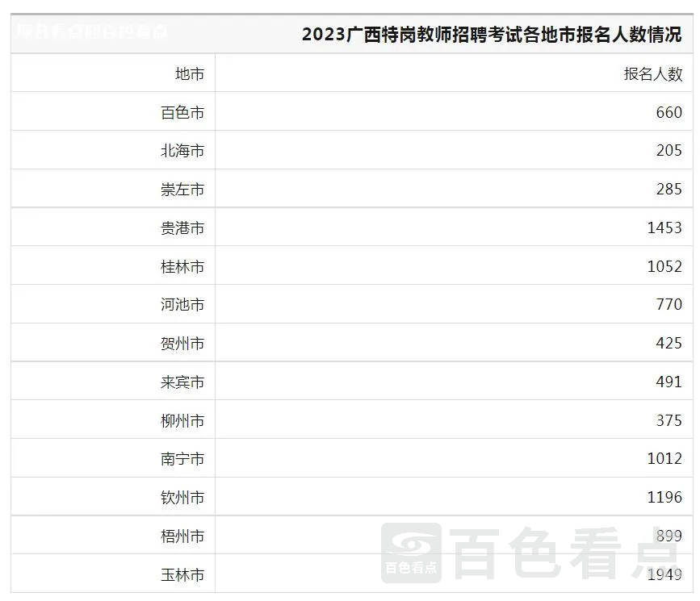Click the 钦州市 value 1196
700x601 pixels.
point(664,498)
